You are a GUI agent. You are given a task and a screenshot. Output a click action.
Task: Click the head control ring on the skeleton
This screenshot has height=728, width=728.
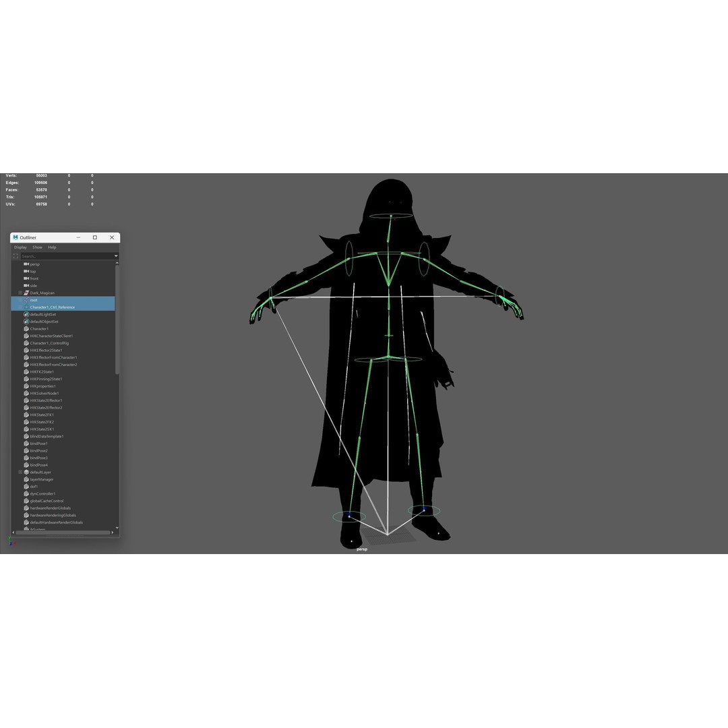coord(391,216)
